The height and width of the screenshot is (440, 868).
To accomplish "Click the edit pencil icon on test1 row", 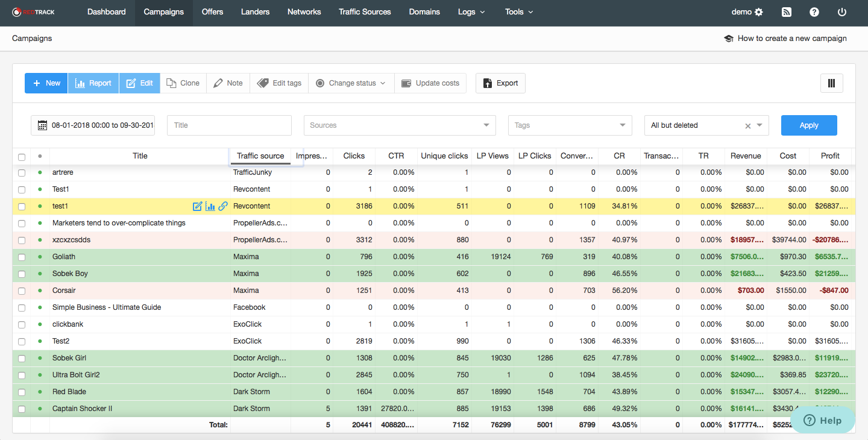I will pyautogui.click(x=197, y=206).
